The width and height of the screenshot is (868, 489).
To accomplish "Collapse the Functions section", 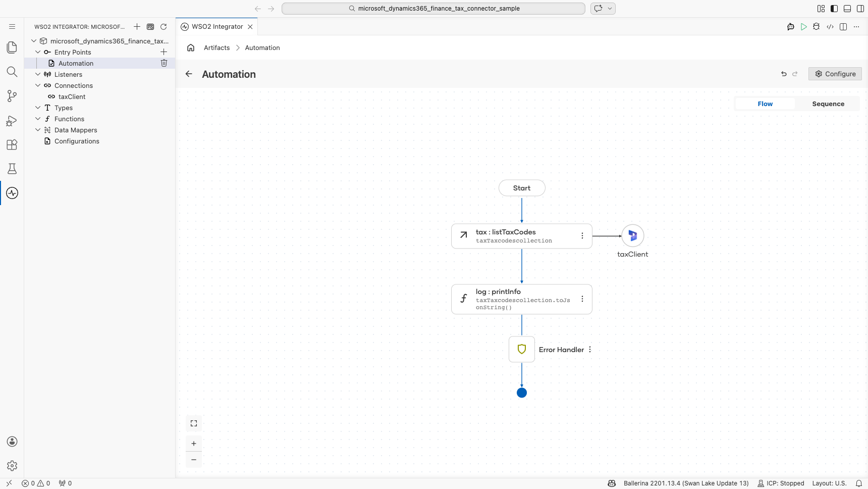I will coord(38,119).
